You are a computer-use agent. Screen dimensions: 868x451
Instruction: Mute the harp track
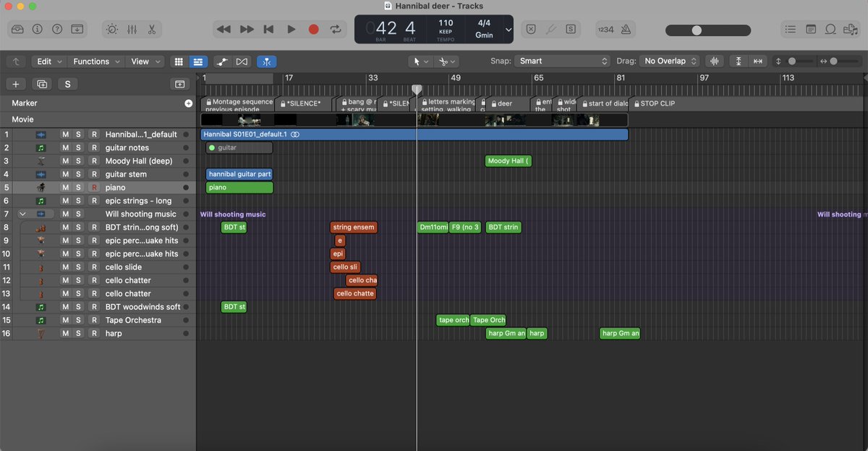point(65,333)
